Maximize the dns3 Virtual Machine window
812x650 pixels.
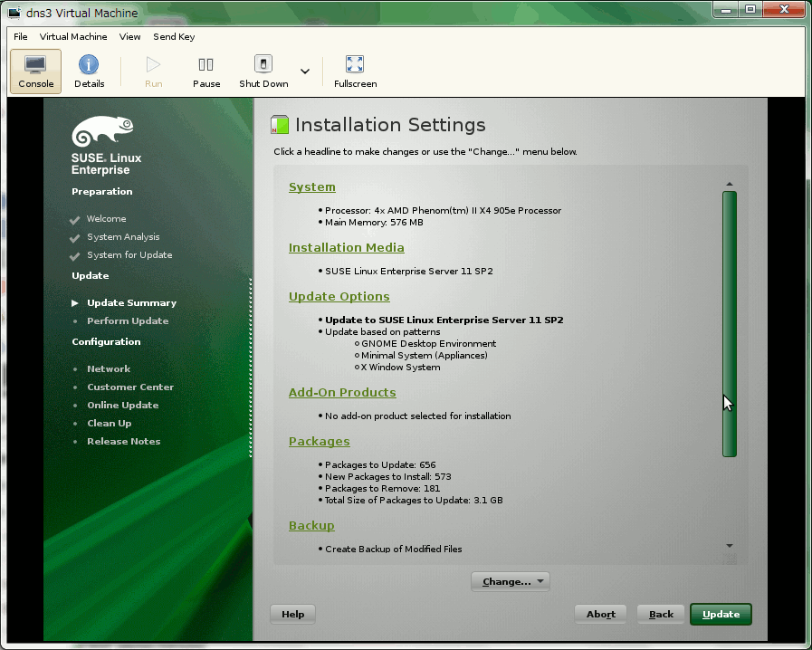click(750, 10)
